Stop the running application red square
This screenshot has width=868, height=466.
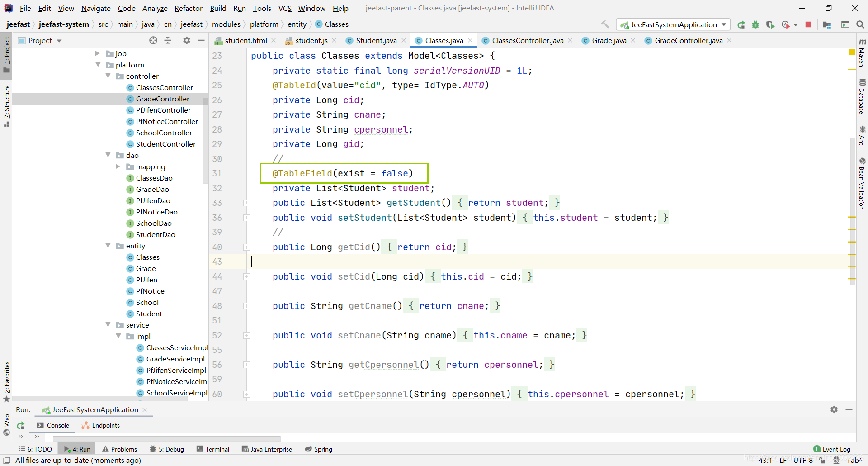pyautogui.click(x=808, y=24)
